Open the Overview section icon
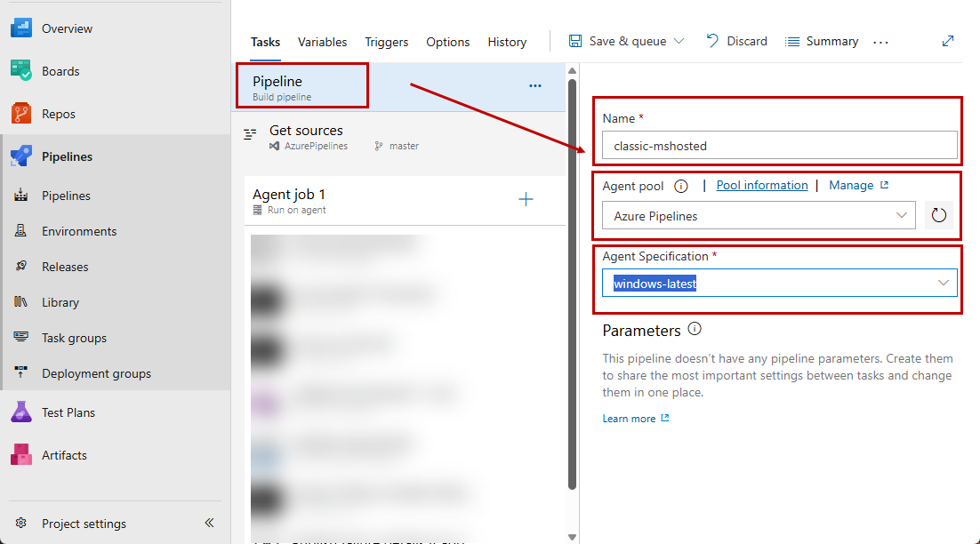The height and width of the screenshot is (544, 980). point(21,28)
